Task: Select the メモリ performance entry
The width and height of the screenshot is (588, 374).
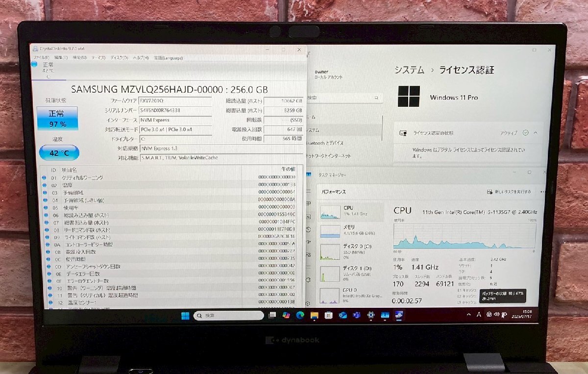Action: pos(352,231)
